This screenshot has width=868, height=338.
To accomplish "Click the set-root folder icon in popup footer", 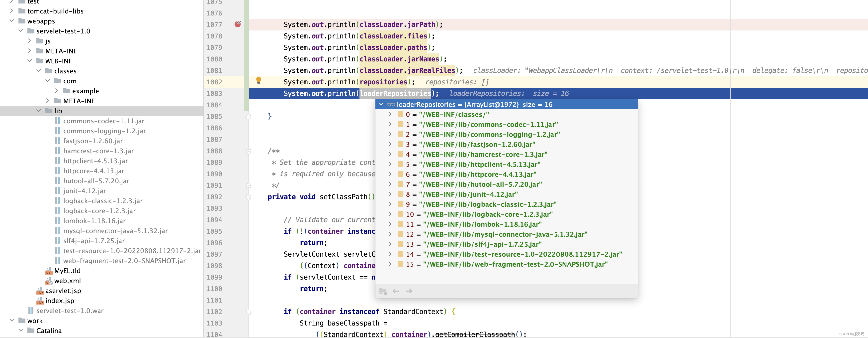I will 383,291.
